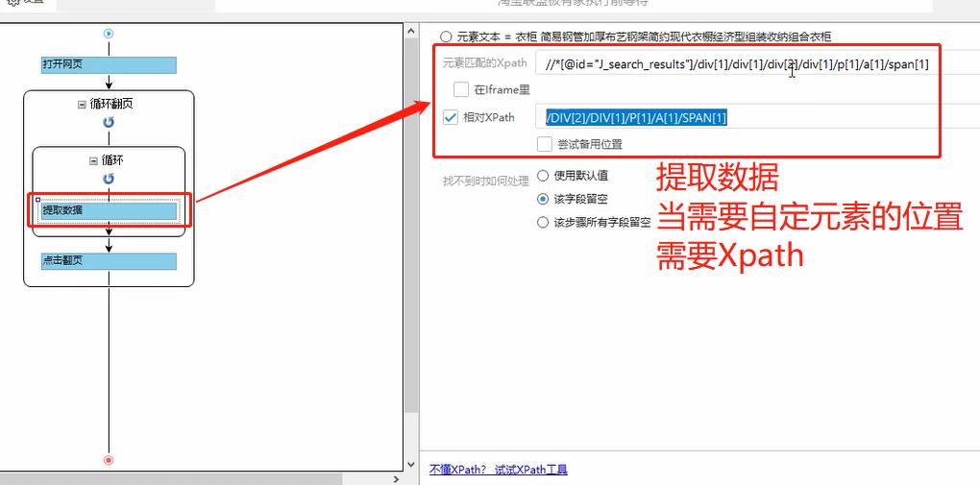Select the 提取数据 step
Viewport: 980px width, 485px height.
[x=109, y=210]
